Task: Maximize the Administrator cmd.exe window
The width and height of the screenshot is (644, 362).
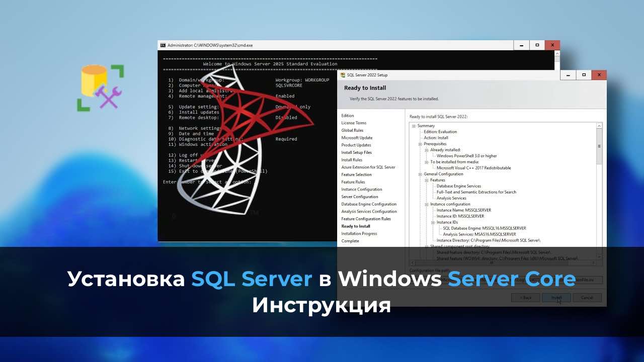Action: 537,45
